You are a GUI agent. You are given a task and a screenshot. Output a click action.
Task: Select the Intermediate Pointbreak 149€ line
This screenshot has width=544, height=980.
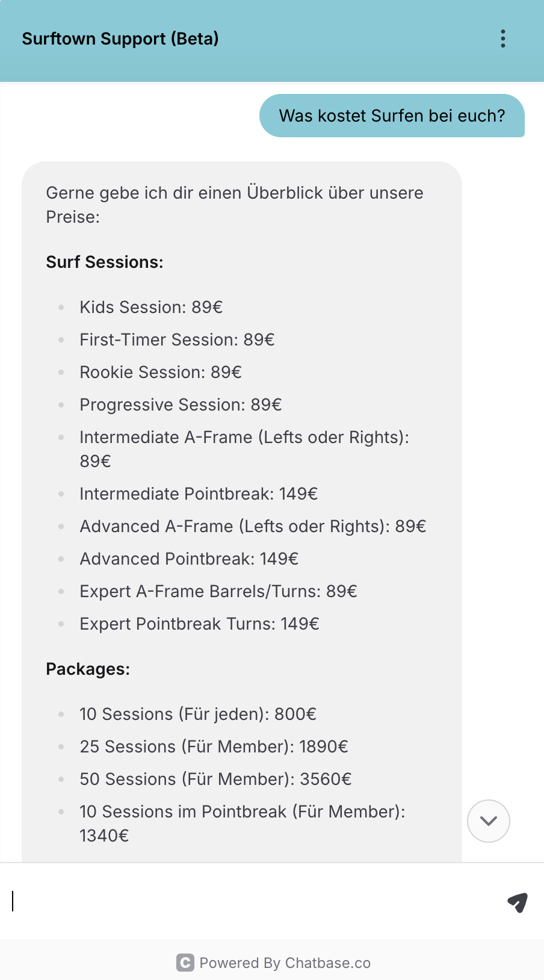(199, 494)
